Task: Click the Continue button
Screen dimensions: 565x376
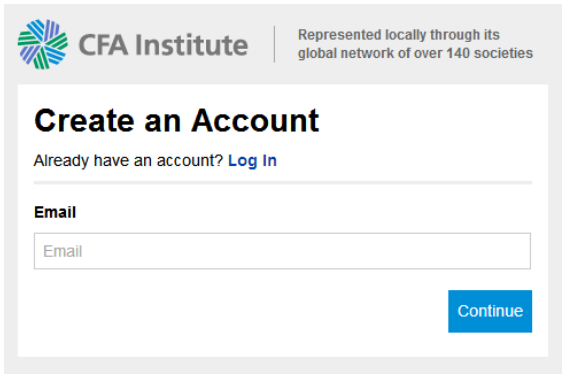Action: (x=490, y=311)
